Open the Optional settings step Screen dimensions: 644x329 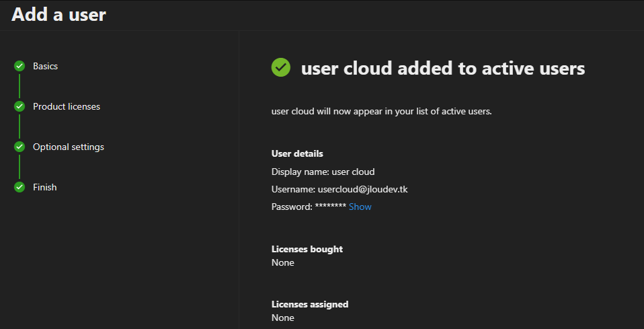[69, 147]
